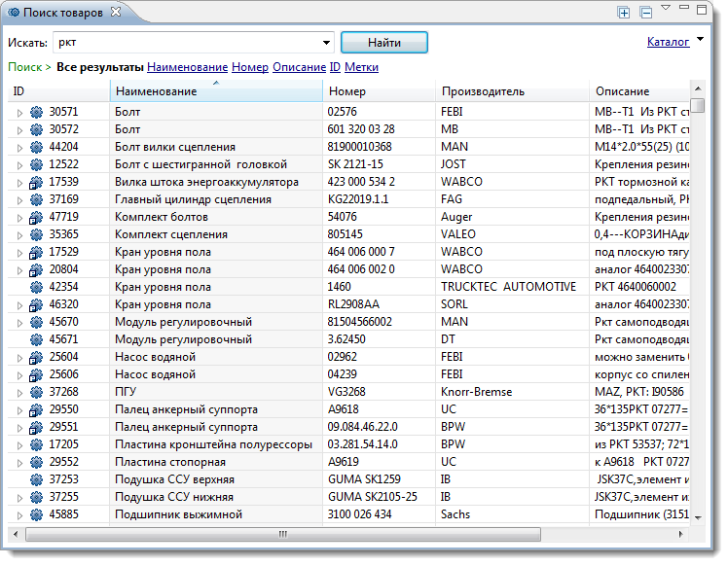Click the gear icon of row 37268

(x=36, y=393)
